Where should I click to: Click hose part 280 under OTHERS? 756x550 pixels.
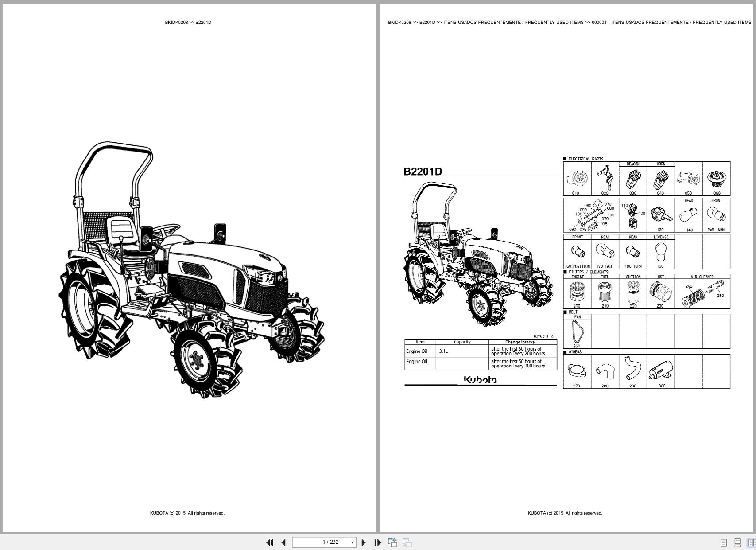coord(605,371)
